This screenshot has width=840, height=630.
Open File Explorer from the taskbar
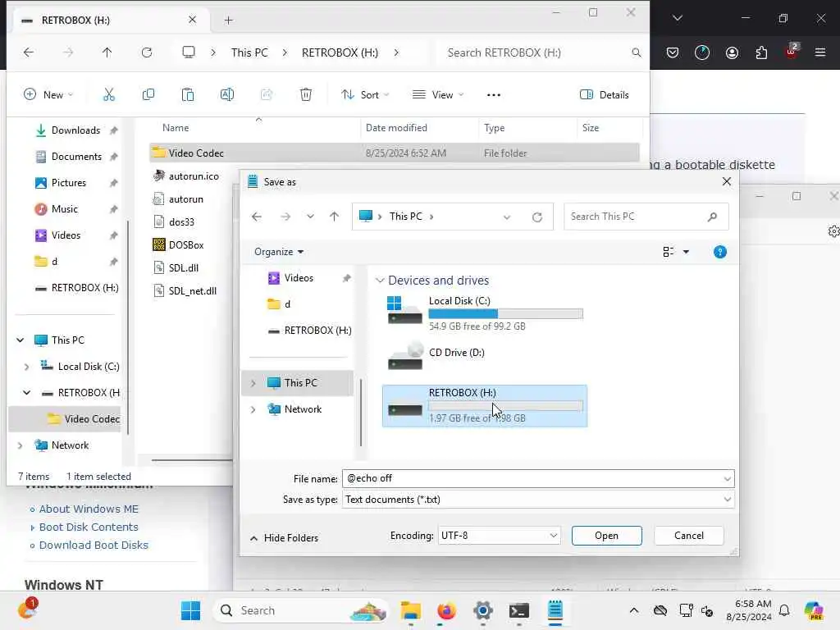(411, 610)
